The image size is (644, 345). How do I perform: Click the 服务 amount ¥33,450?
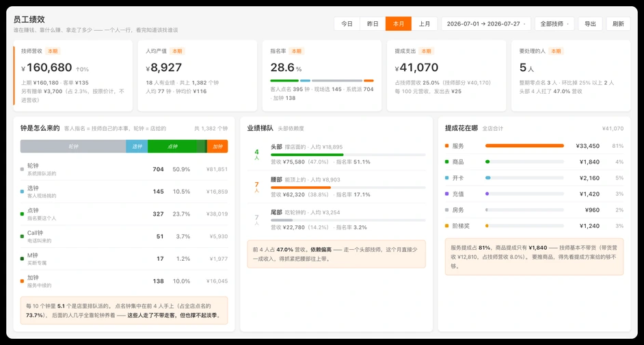pyautogui.click(x=587, y=146)
